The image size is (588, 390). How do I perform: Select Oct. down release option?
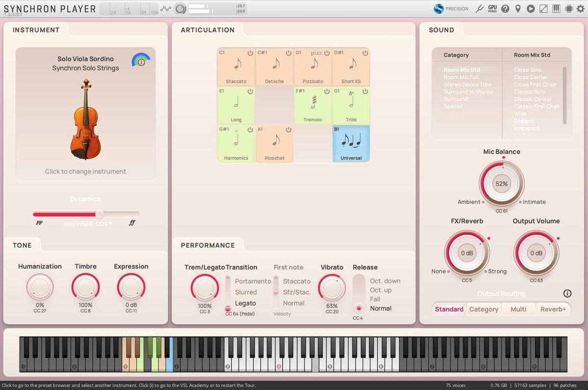coord(385,281)
